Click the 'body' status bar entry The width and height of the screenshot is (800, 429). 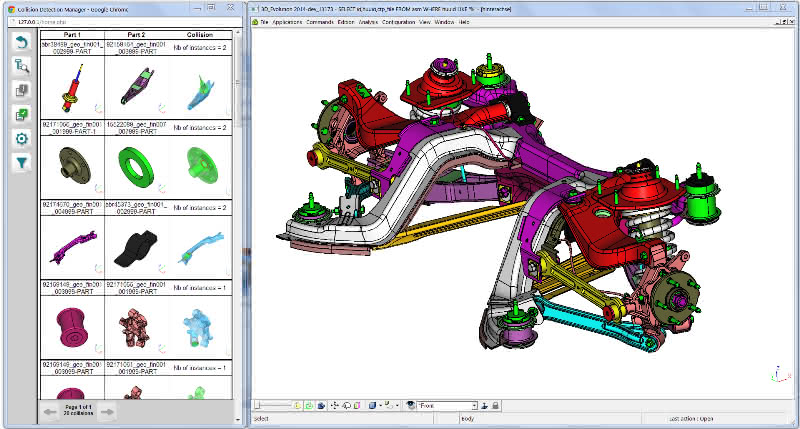(x=467, y=419)
